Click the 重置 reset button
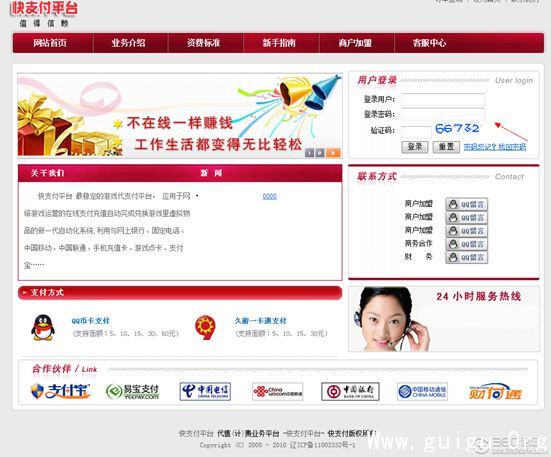 tap(446, 146)
